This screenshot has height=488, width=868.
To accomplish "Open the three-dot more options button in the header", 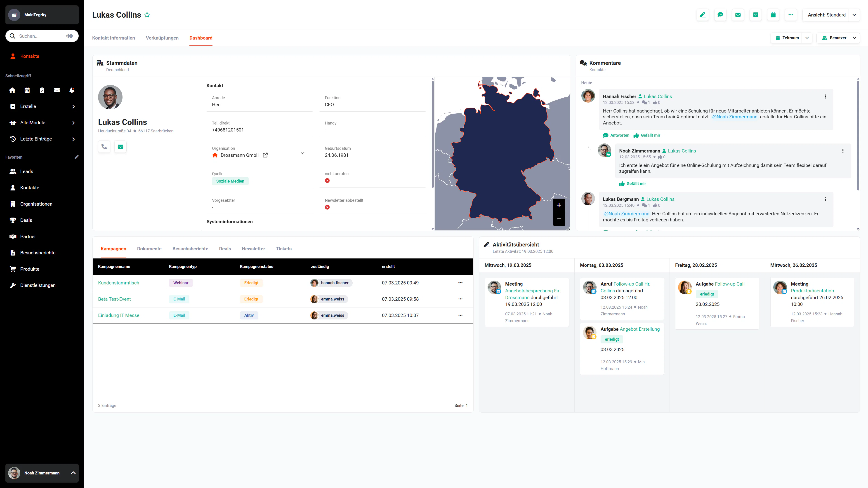I will coord(791,15).
